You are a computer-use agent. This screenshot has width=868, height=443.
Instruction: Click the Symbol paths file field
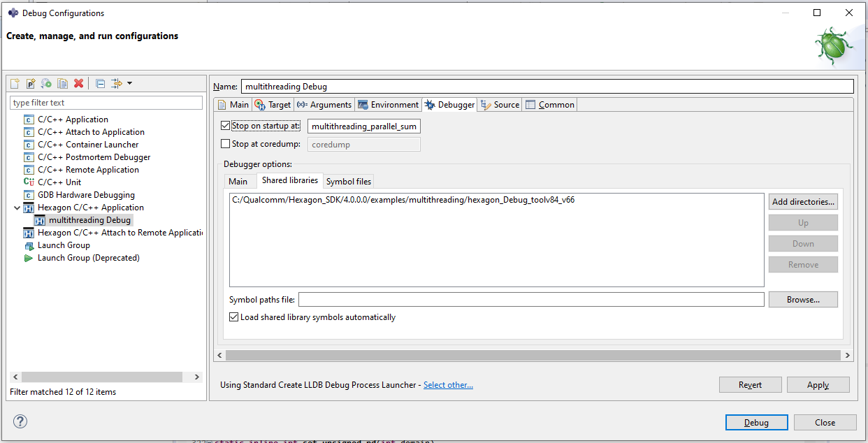tap(531, 300)
